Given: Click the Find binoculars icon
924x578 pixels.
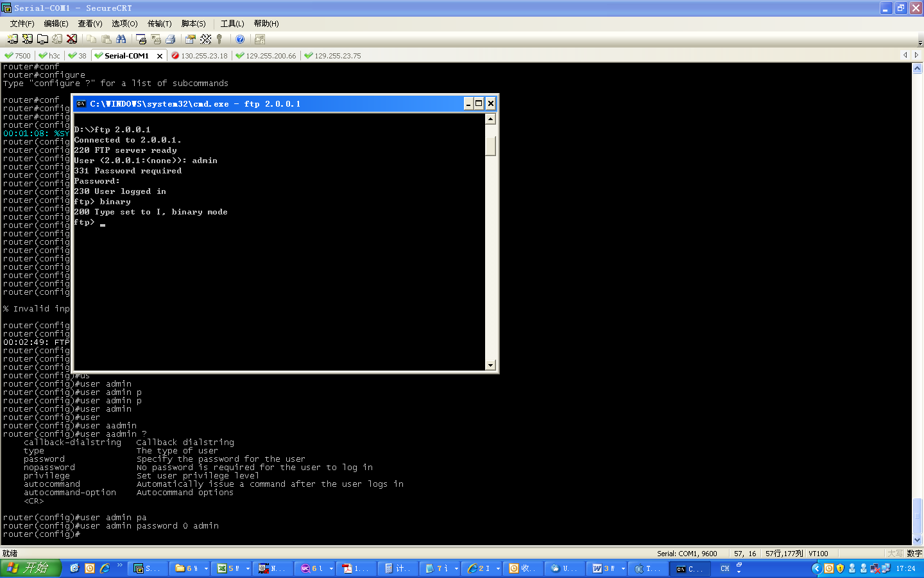Looking at the screenshot, I should pos(121,39).
